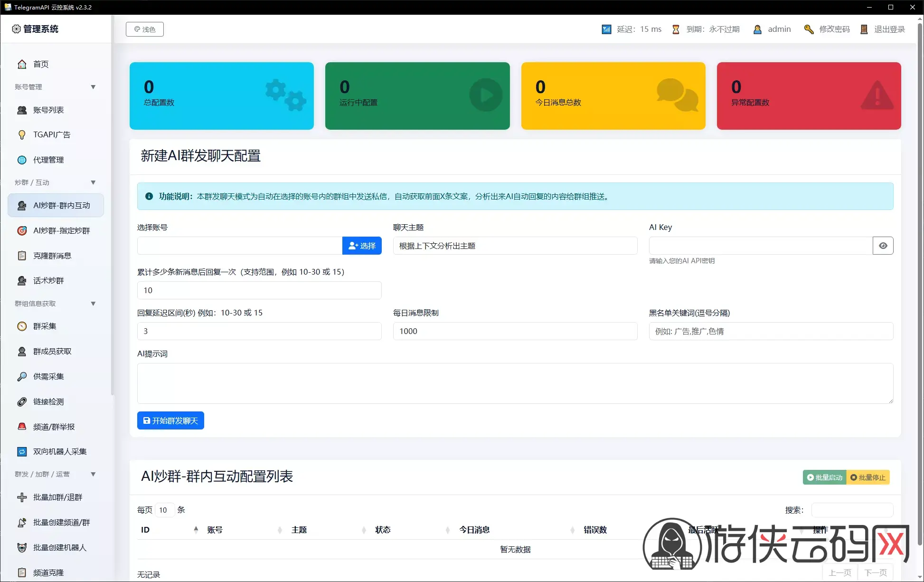Click 修改密码 link in header
This screenshot has width=924, height=582.
point(834,29)
